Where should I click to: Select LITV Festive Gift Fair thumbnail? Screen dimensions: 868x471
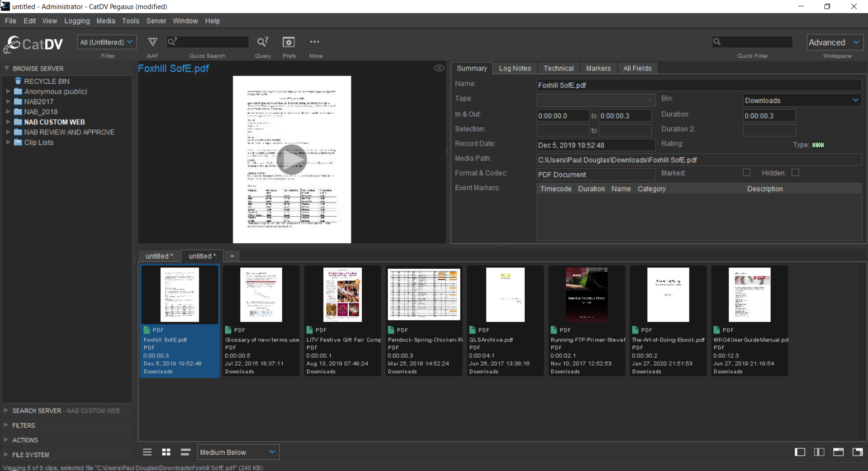pos(342,295)
